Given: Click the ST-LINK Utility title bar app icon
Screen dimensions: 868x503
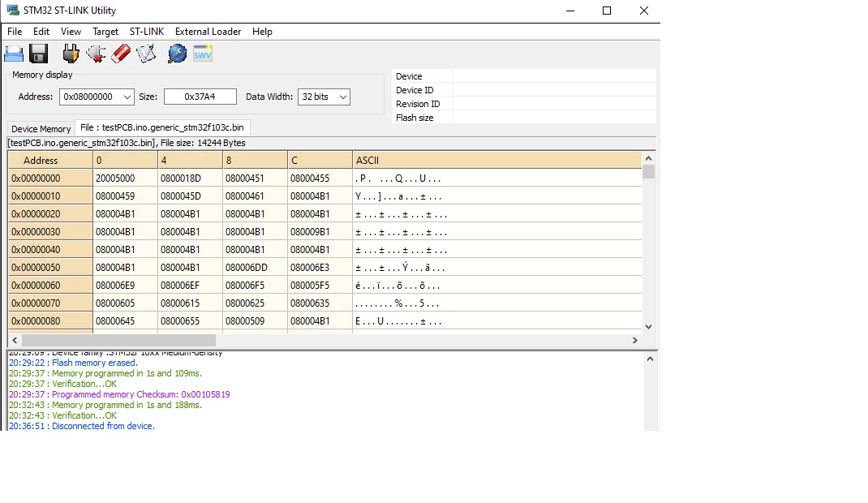Looking at the screenshot, I should click(x=12, y=10).
